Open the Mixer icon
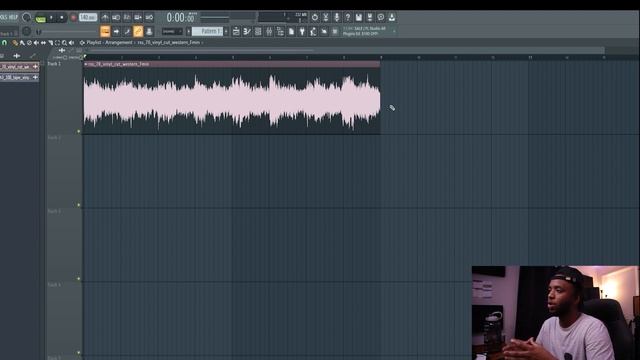640x360 pixels. [269, 31]
